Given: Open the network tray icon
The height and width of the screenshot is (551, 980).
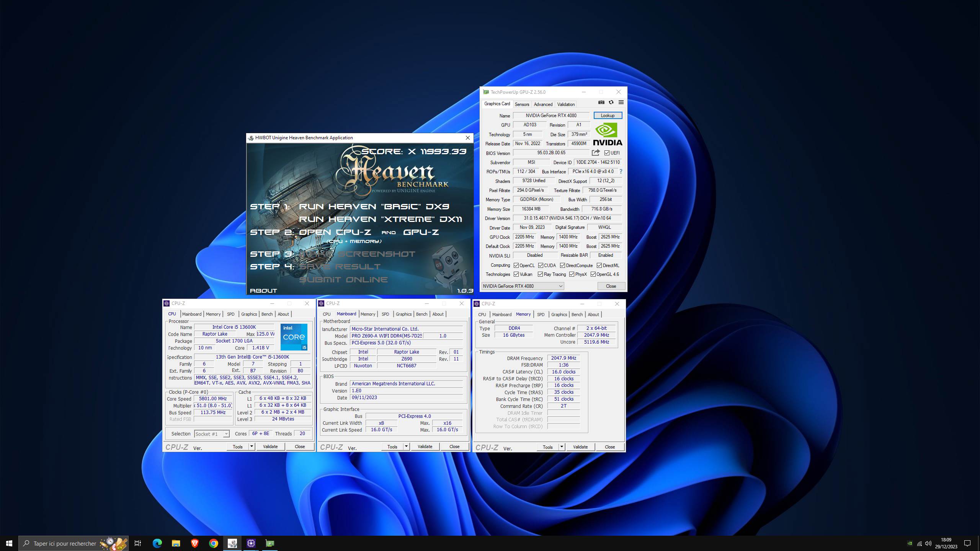Looking at the screenshot, I should click(920, 543).
